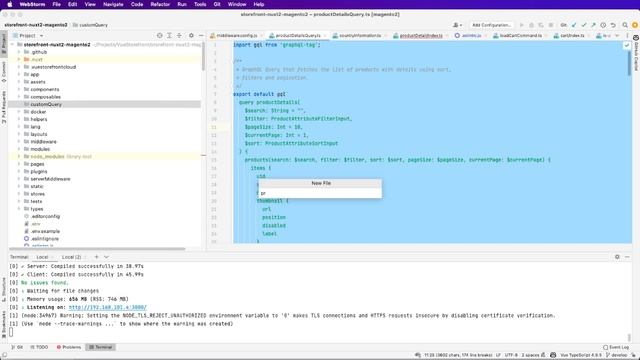Open Search Everywhere magnifier icon

point(625,25)
